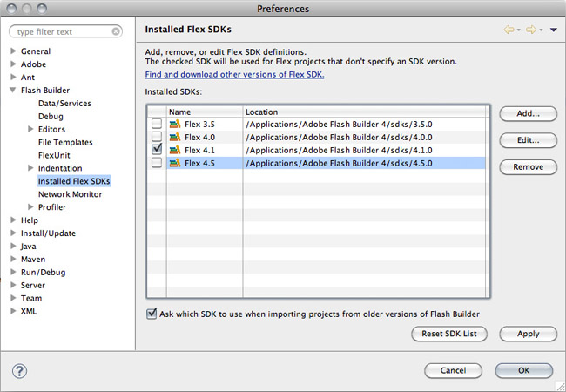Clear the filter text with the X icon

tap(116, 31)
